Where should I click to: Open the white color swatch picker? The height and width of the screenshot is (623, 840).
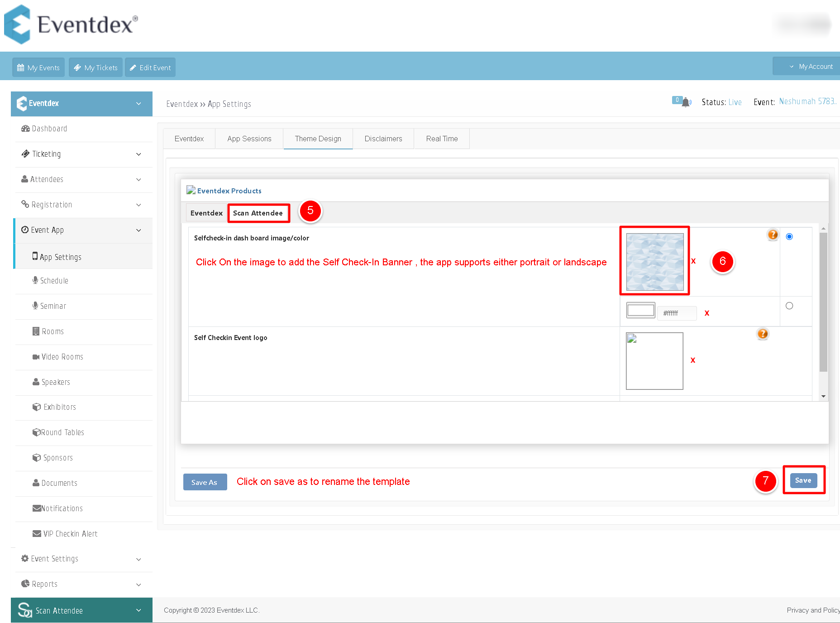tap(640, 310)
